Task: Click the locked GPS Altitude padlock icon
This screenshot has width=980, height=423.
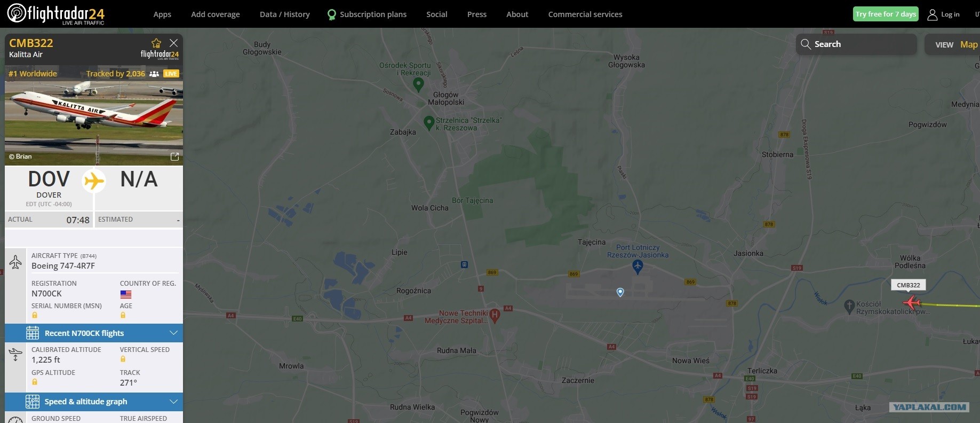Action: [35, 382]
